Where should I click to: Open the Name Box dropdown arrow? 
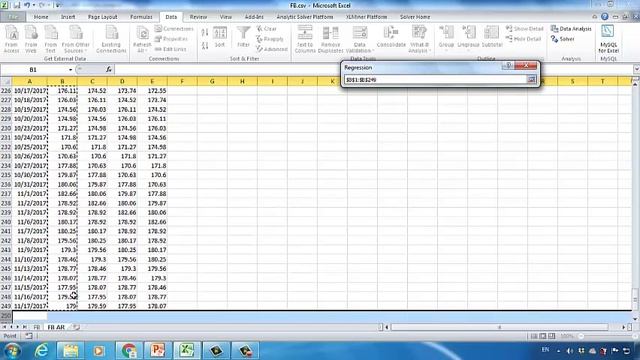[71, 70]
